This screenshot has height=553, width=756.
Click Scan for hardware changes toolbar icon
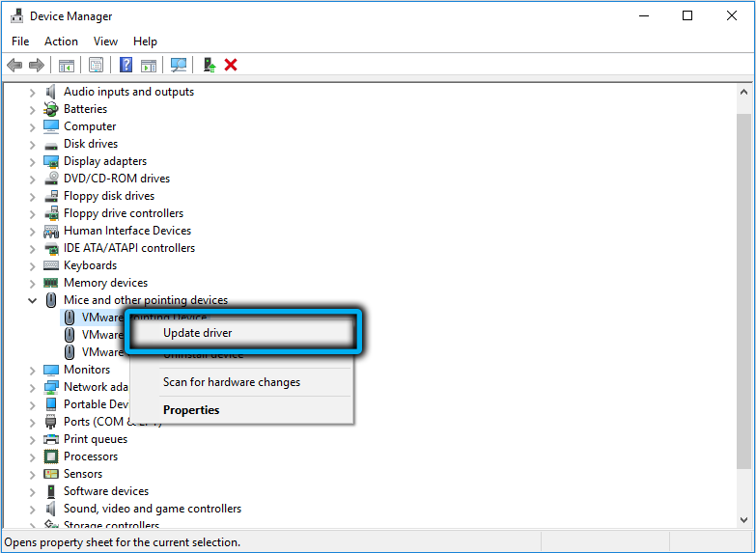179,65
